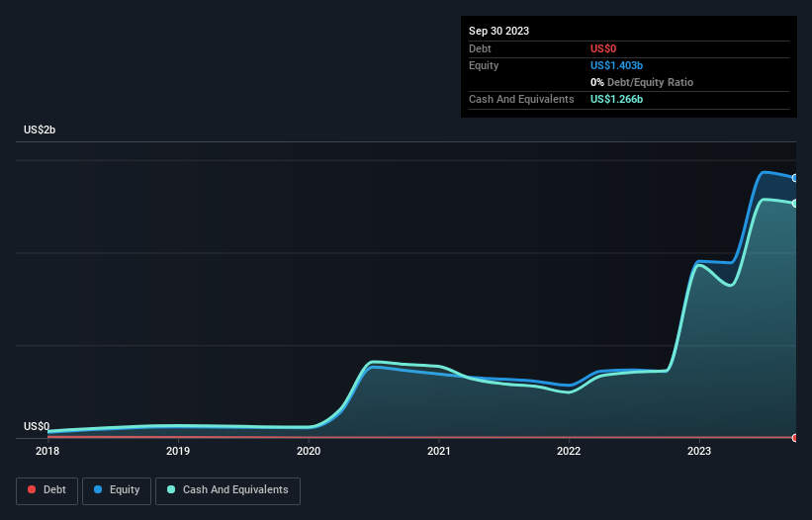Click the US$0 y-axis label
812x520 pixels.
(37, 426)
